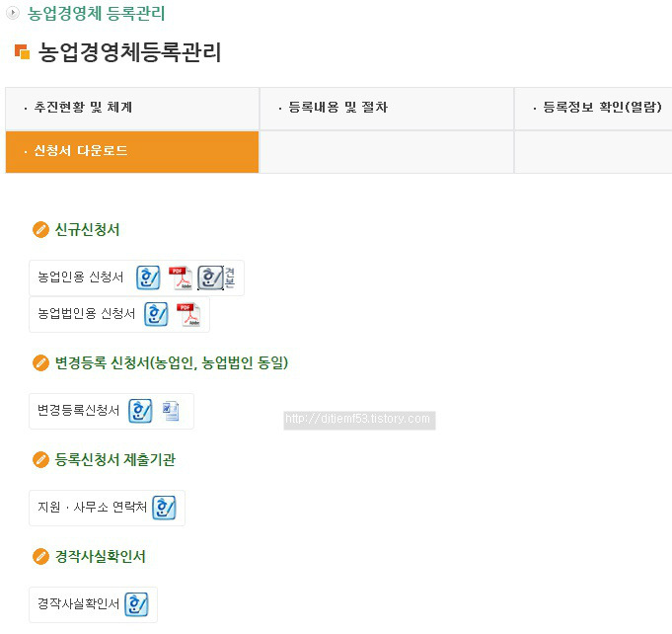Click the 변경등록 신청서 section pencil icon
The image size is (672, 634).
(40, 362)
